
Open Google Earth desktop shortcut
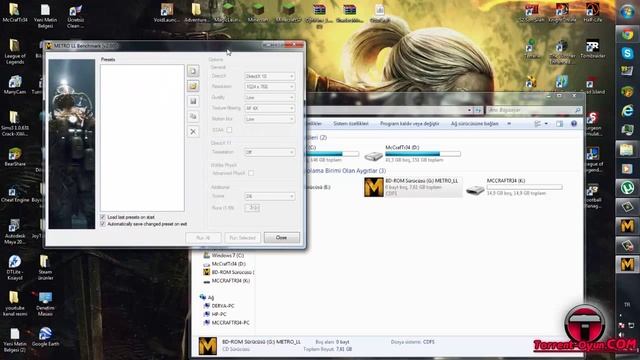click(45, 337)
